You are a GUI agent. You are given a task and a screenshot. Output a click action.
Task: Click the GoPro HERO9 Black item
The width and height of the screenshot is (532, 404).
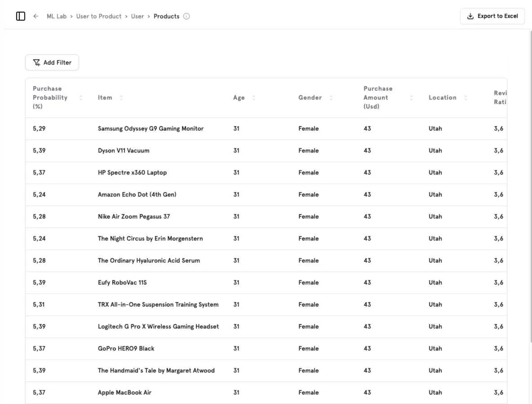pyautogui.click(x=126, y=348)
